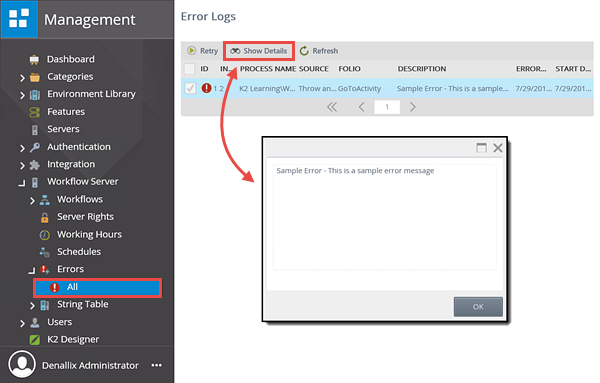The width and height of the screenshot is (600, 383).
Task: Click the Features icon
Action: click(x=35, y=112)
